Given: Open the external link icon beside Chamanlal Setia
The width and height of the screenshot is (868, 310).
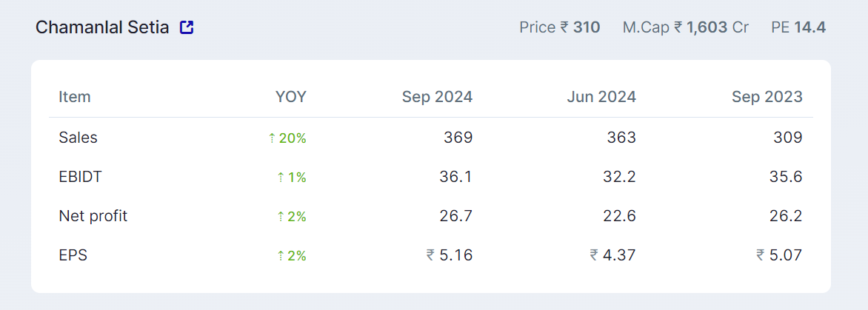Looking at the screenshot, I should pyautogui.click(x=187, y=28).
